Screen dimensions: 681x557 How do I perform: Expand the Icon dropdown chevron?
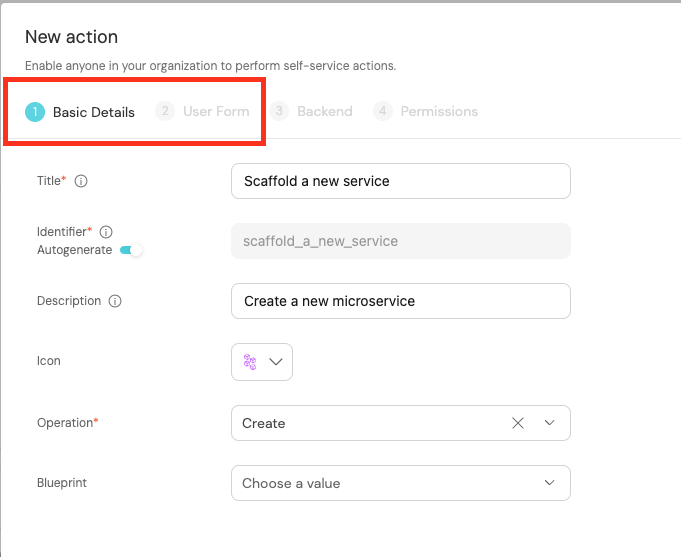tap(276, 362)
